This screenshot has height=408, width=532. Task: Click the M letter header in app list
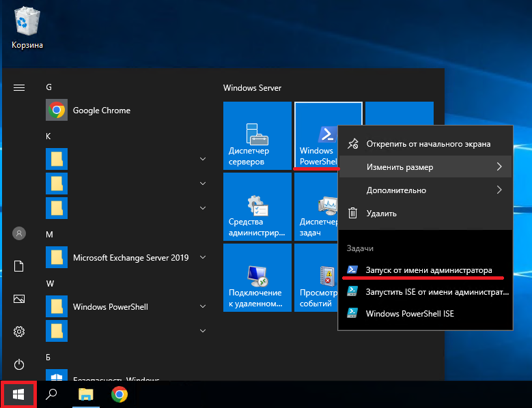49,235
